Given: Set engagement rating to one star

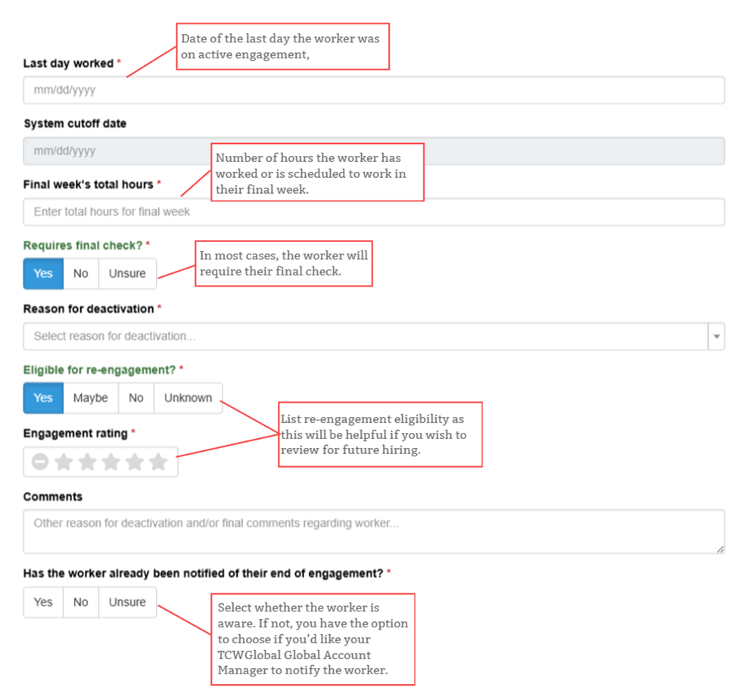Looking at the screenshot, I should coord(64,462).
